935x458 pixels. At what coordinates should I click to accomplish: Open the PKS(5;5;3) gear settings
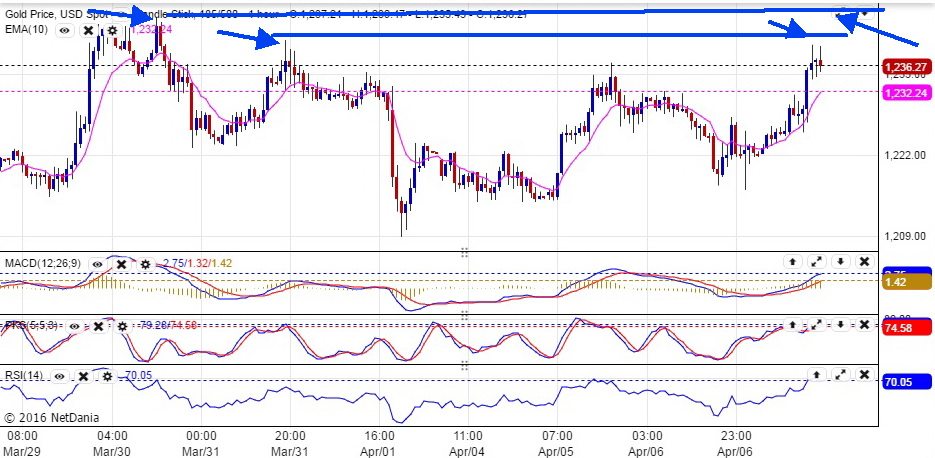click(122, 326)
